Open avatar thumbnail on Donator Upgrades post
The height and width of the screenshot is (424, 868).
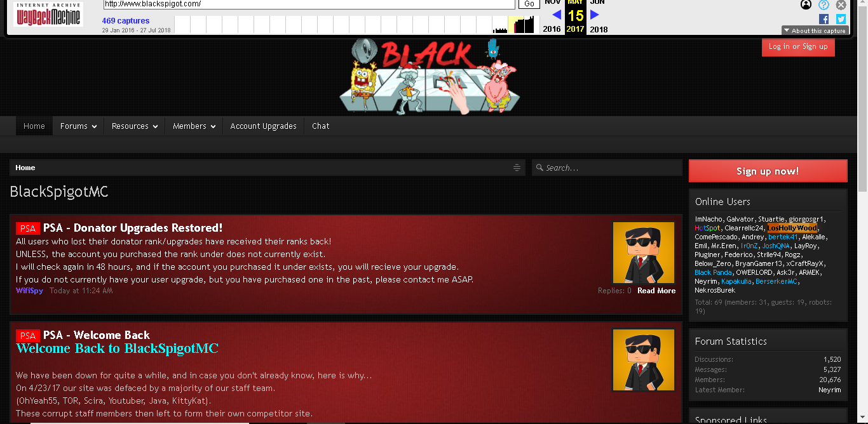[644, 253]
